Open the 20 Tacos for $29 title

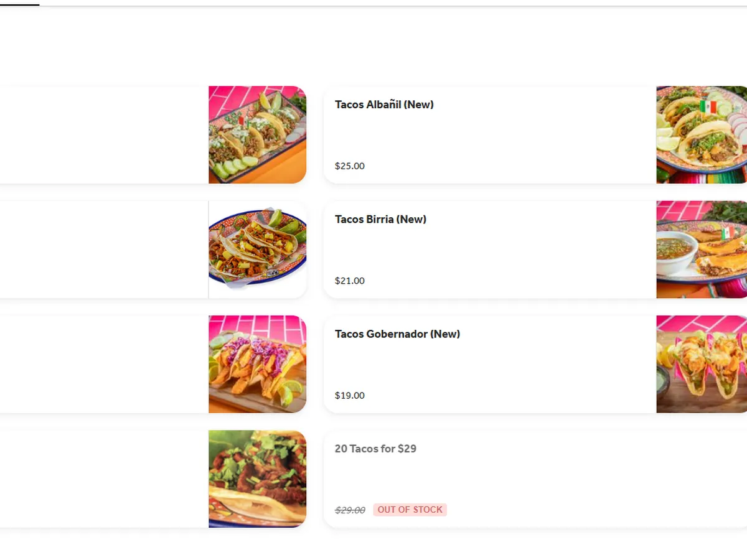click(375, 449)
